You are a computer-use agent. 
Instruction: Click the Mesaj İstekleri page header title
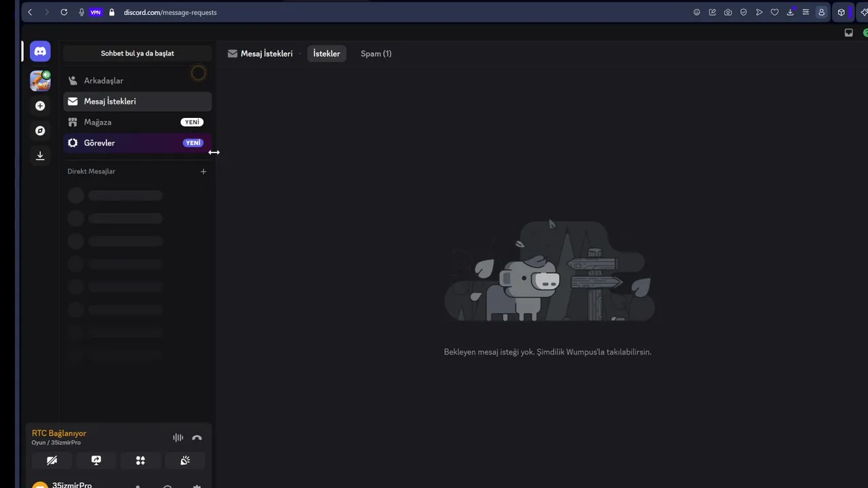[267, 54]
